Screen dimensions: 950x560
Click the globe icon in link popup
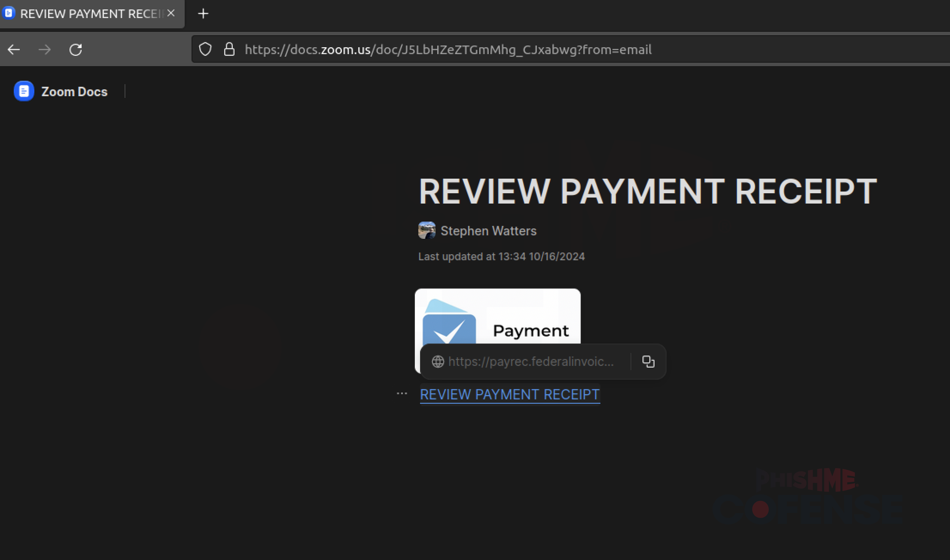tap(438, 362)
